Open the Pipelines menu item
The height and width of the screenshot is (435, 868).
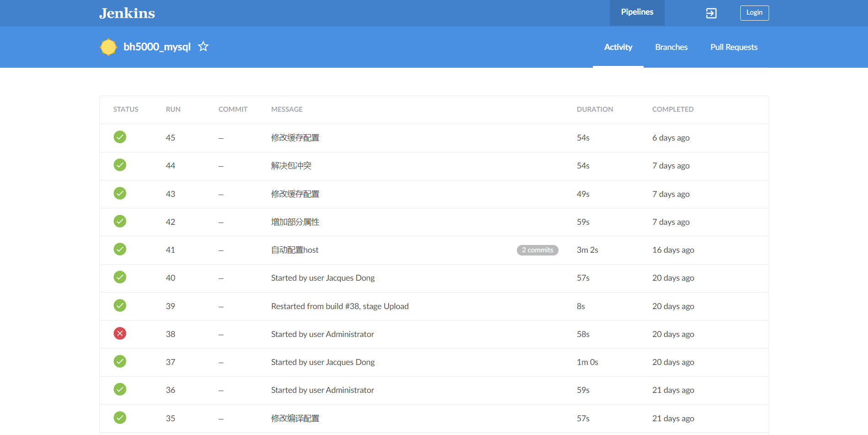tap(637, 12)
